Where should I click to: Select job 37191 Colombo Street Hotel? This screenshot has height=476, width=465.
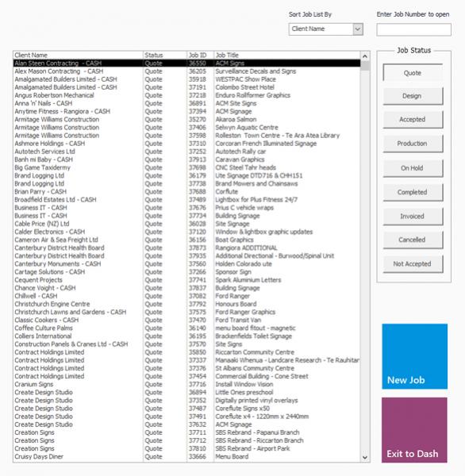(x=186, y=87)
